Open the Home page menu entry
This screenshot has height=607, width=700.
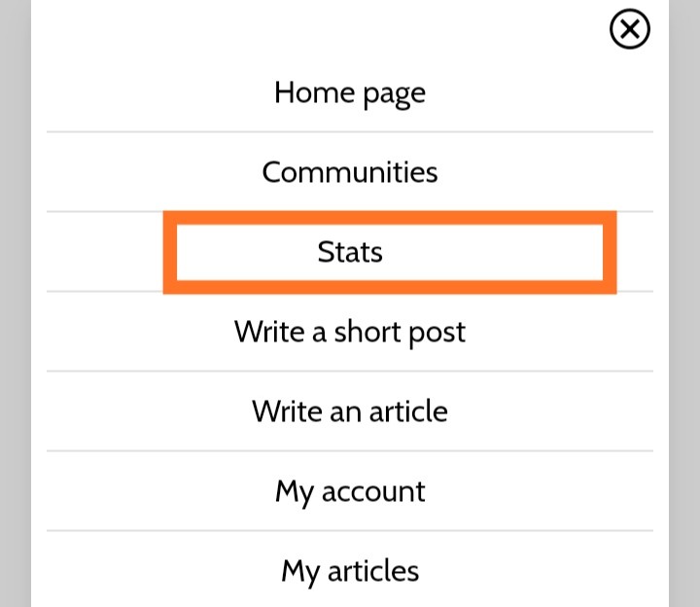pyautogui.click(x=350, y=93)
